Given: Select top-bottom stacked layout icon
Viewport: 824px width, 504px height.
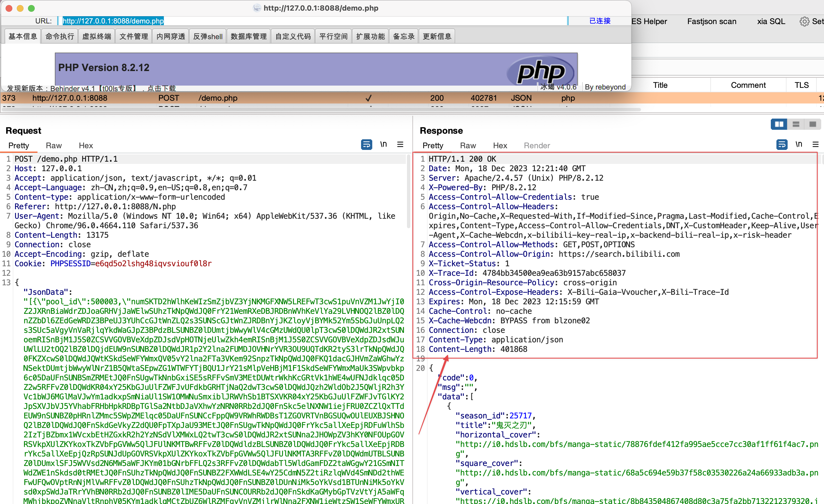Looking at the screenshot, I should (796, 124).
